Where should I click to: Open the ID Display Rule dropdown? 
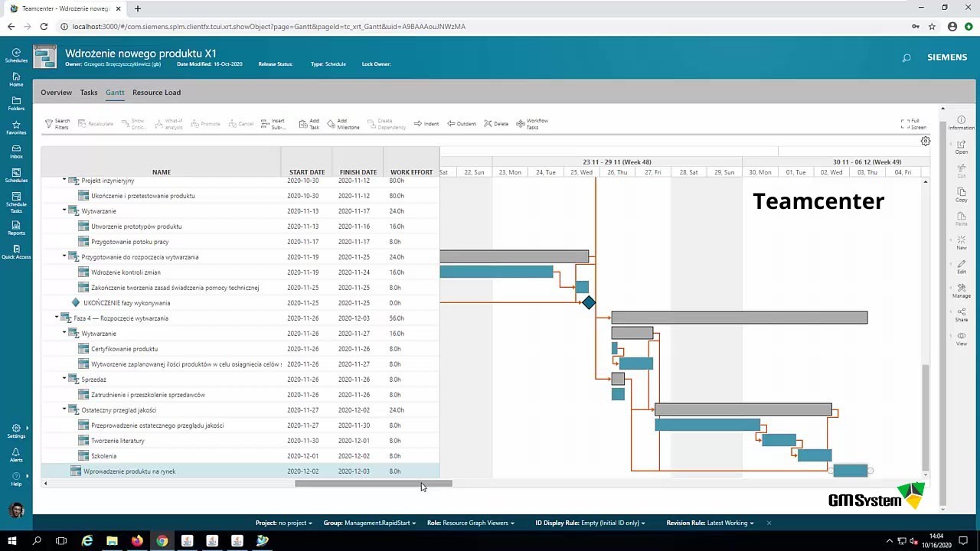(x=590, y=523)
